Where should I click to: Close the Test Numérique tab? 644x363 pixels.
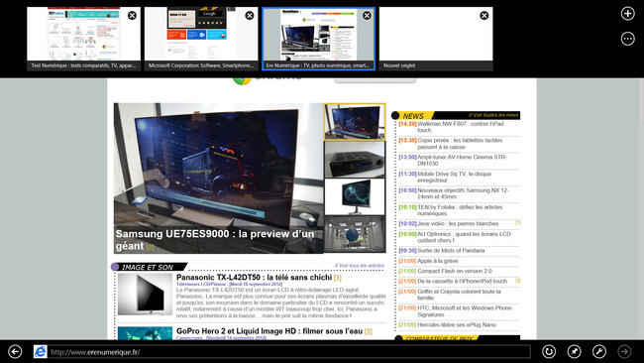(132, 16)
